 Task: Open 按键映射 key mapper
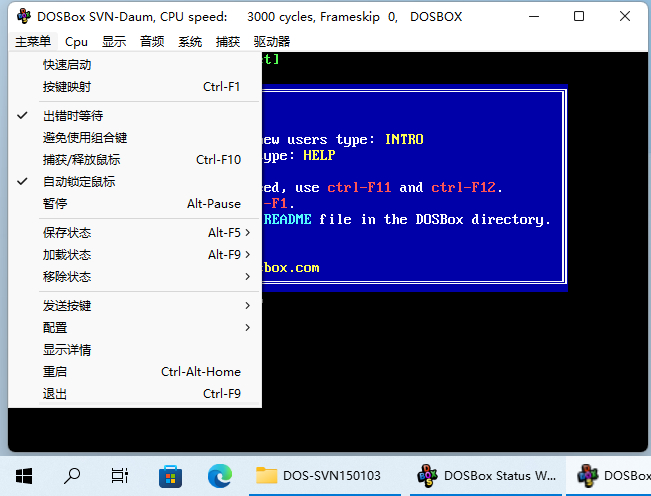135,87
